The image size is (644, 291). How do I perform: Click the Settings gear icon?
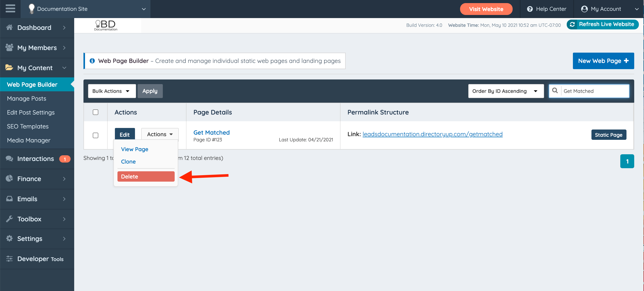(x=10, y=238)
